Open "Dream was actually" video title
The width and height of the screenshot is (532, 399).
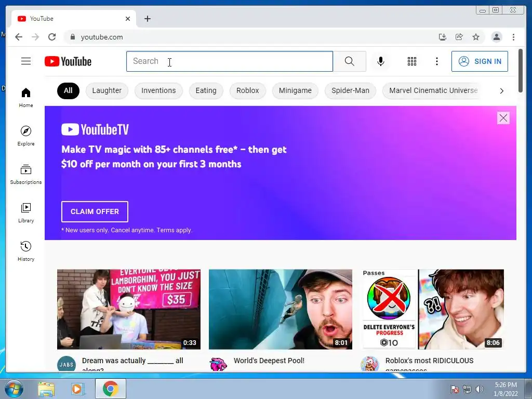click(x=132, y=363)
